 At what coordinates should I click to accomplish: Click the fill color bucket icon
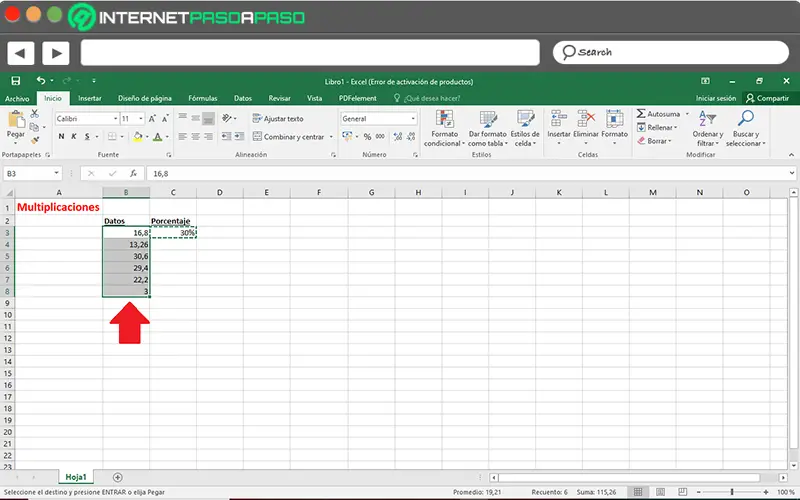(137, 136)
